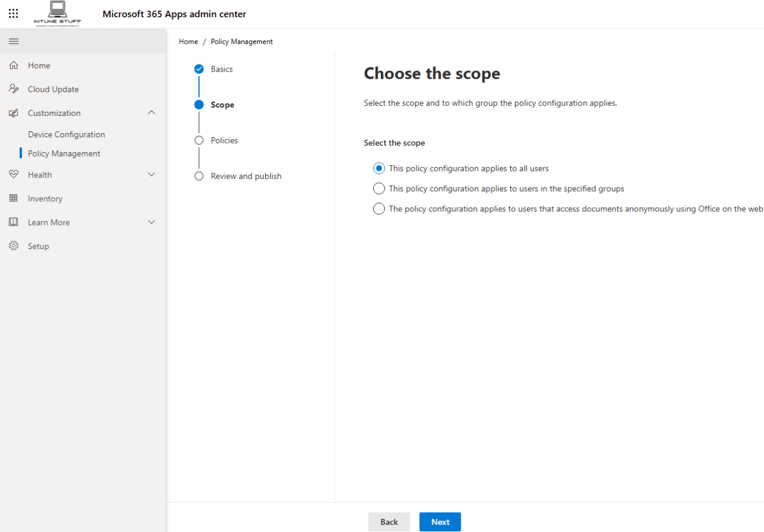This screenshot has height=532, width=764.
Task: Expand the Health section
Action: [152, 174]
